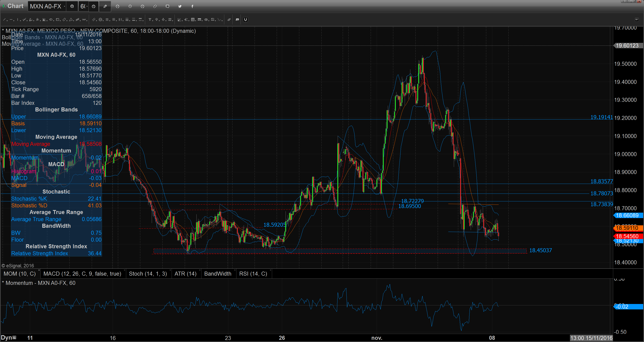
Task: Select the MOB study tool
Action: [x=199, y=20]
